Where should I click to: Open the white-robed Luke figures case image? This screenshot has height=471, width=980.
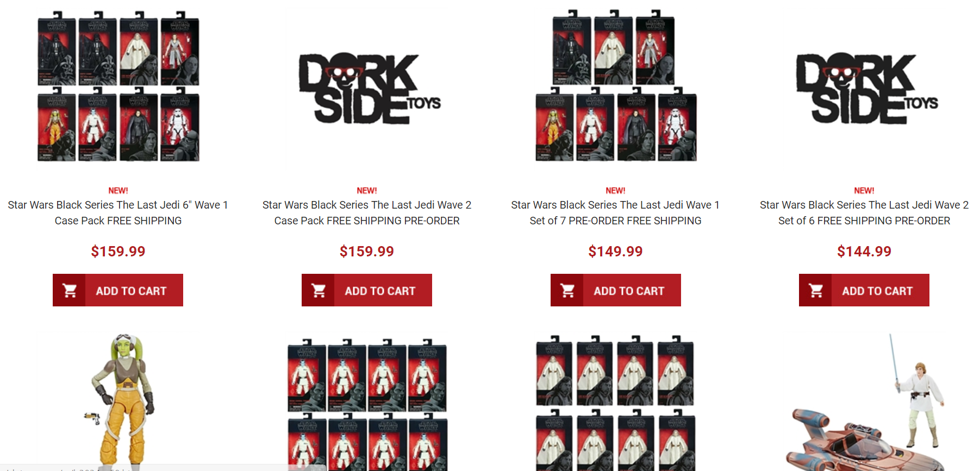pos(616,403)
